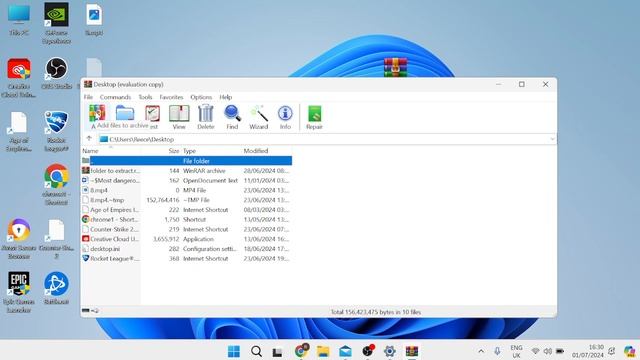Click the 'Configuration setti...' type cell

(x=209, y=249)
